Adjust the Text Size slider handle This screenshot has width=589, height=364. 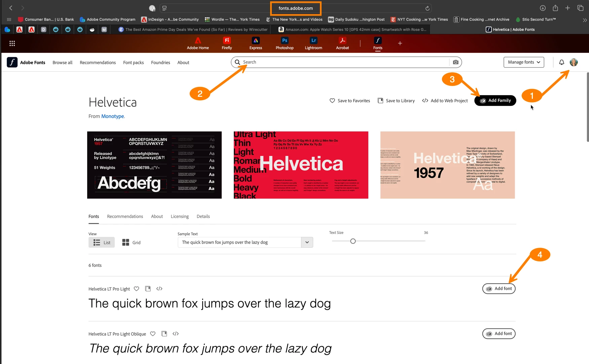[x=353, y=241]
